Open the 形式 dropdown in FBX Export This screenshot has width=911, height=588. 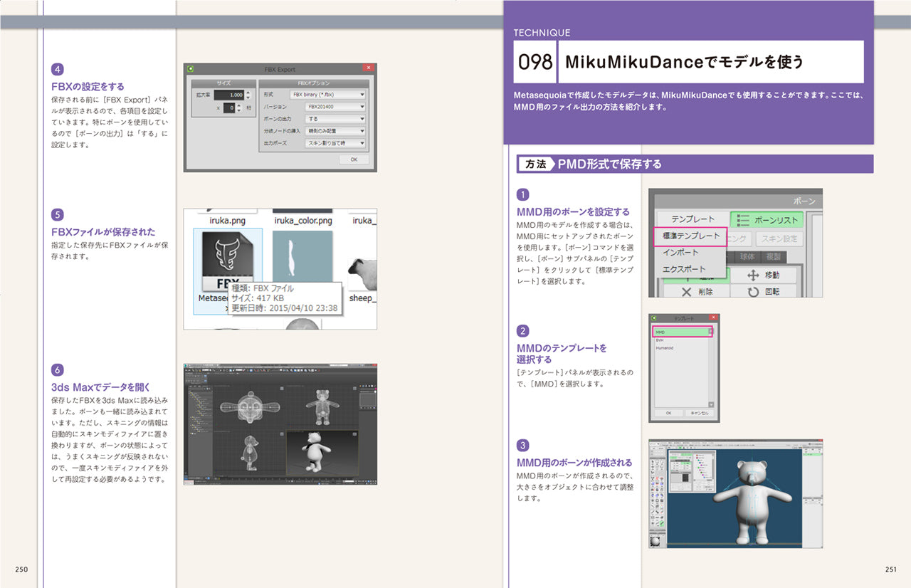pyautogui.click(x=327, y=95)
